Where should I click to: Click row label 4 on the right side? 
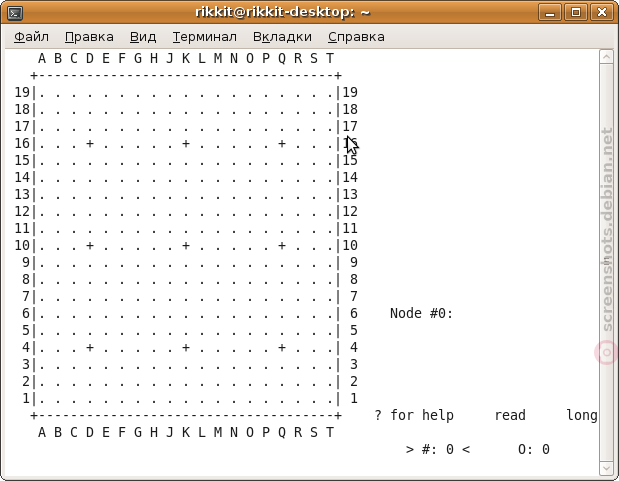(x=354, y=348)
